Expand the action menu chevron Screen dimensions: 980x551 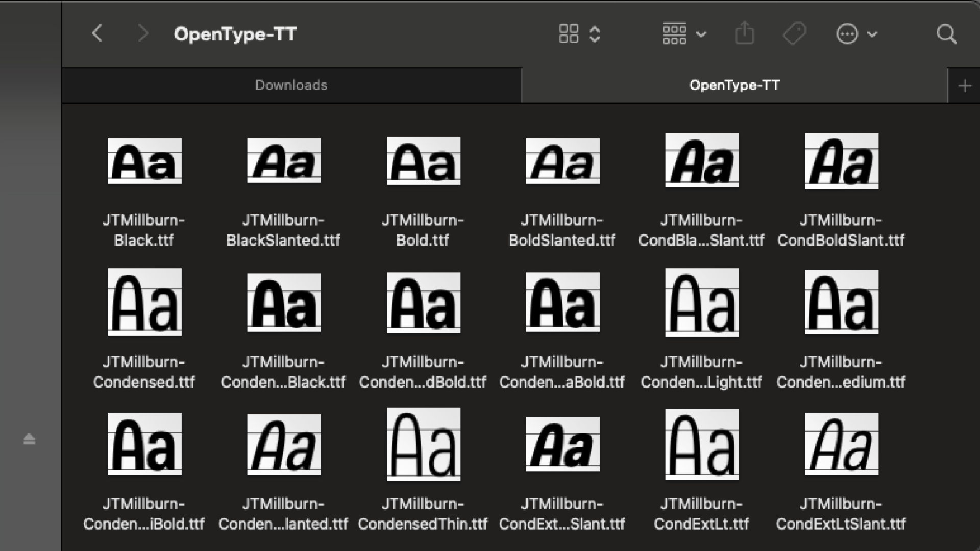[872, 34]
